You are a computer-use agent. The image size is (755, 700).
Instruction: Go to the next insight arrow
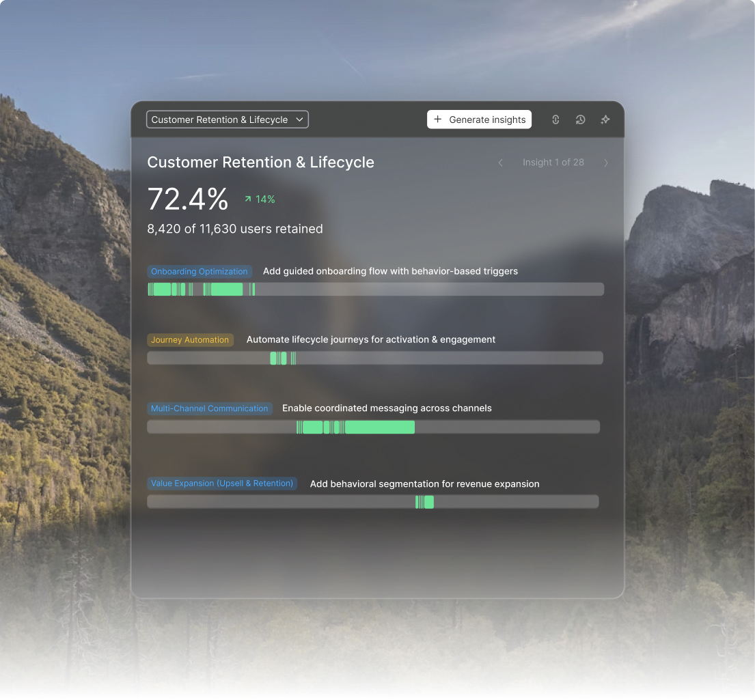605,163
